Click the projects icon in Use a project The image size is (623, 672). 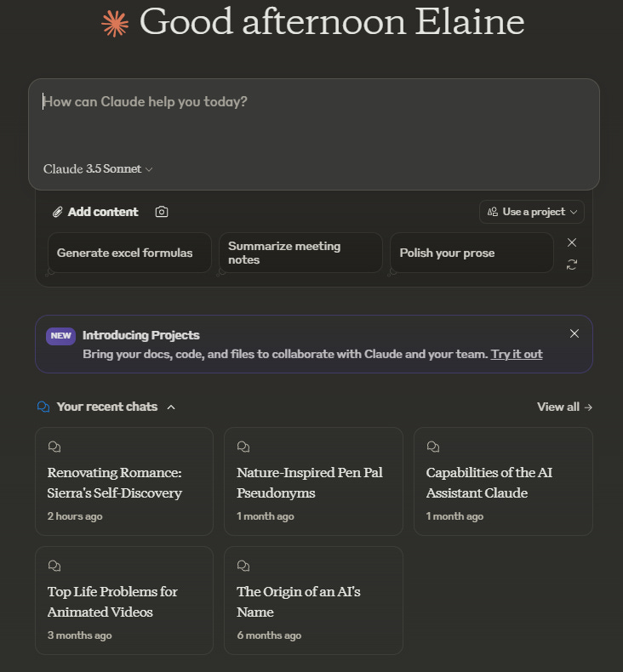(x=493, y=212)
